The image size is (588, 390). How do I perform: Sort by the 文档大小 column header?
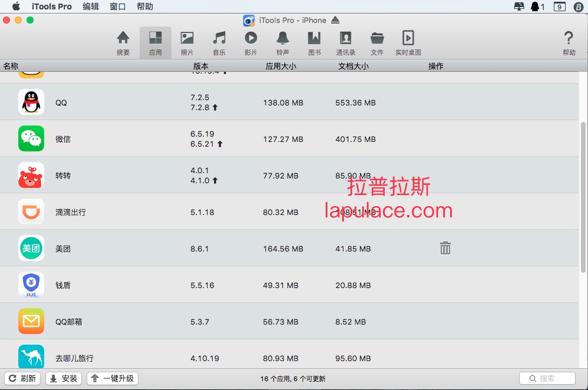coord(354,66)
